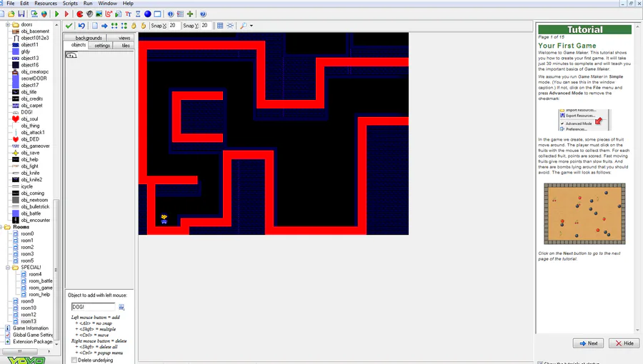Undo the last room change

81,26
